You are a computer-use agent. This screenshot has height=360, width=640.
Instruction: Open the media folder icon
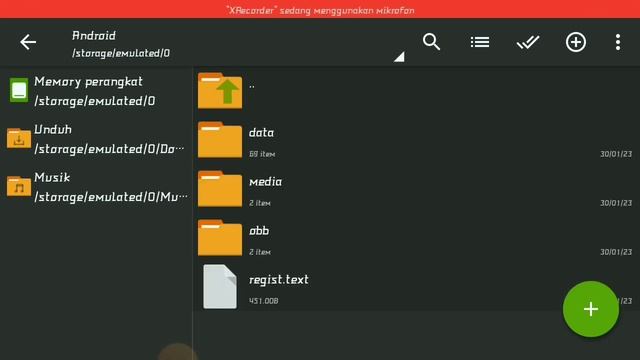coord(220,189)
